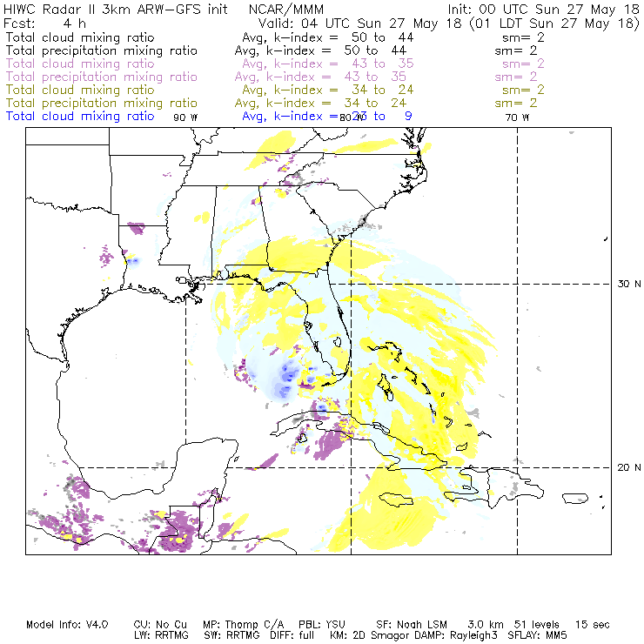Click the "Model Info: V4.0" text
The image size is (644, 644).
pyautogui.click(x=67, y=625)
